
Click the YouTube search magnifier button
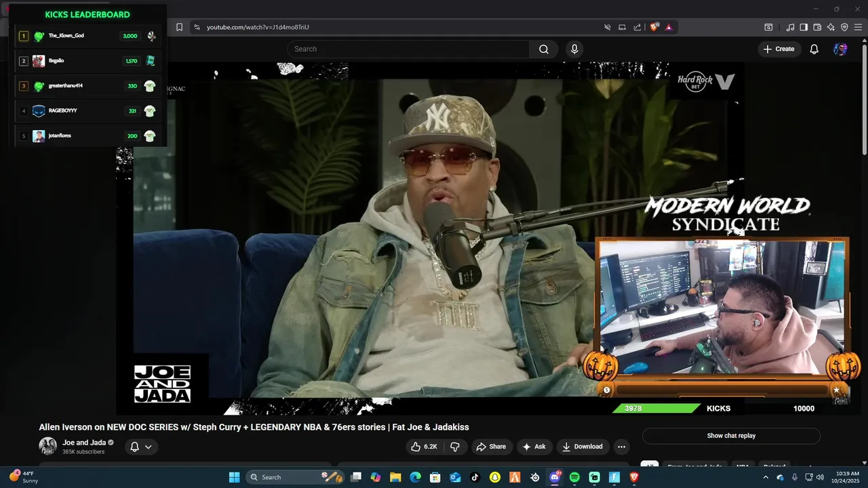click(544, 49)
